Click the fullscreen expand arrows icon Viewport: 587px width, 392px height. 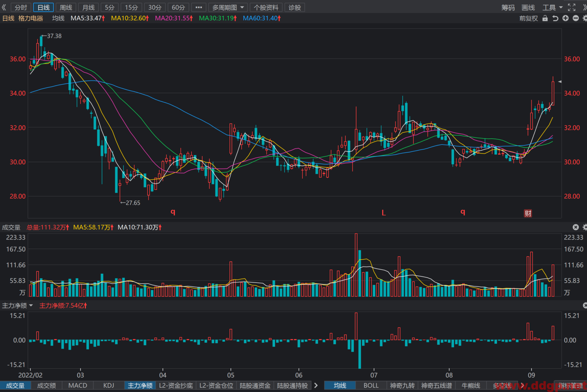coord(572,7)
